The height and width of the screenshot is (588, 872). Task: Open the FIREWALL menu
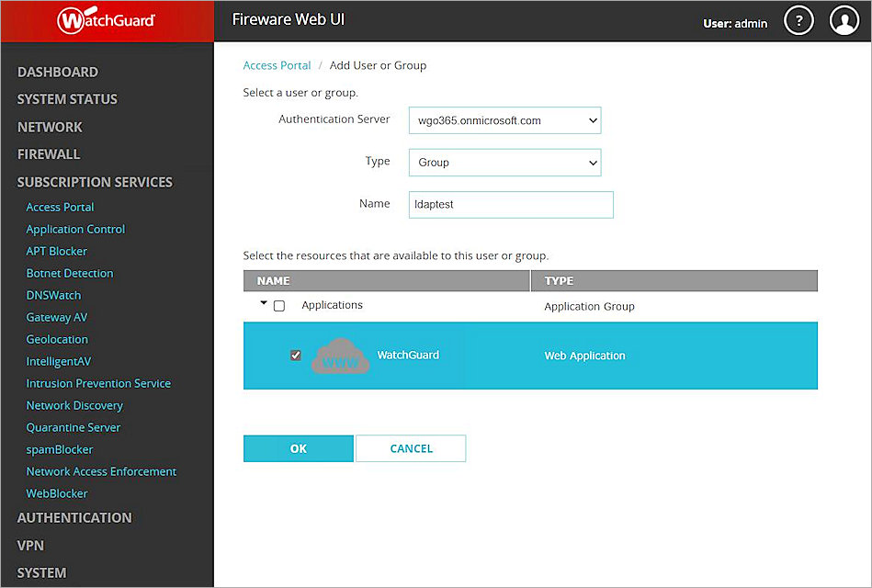click(47, 153)
